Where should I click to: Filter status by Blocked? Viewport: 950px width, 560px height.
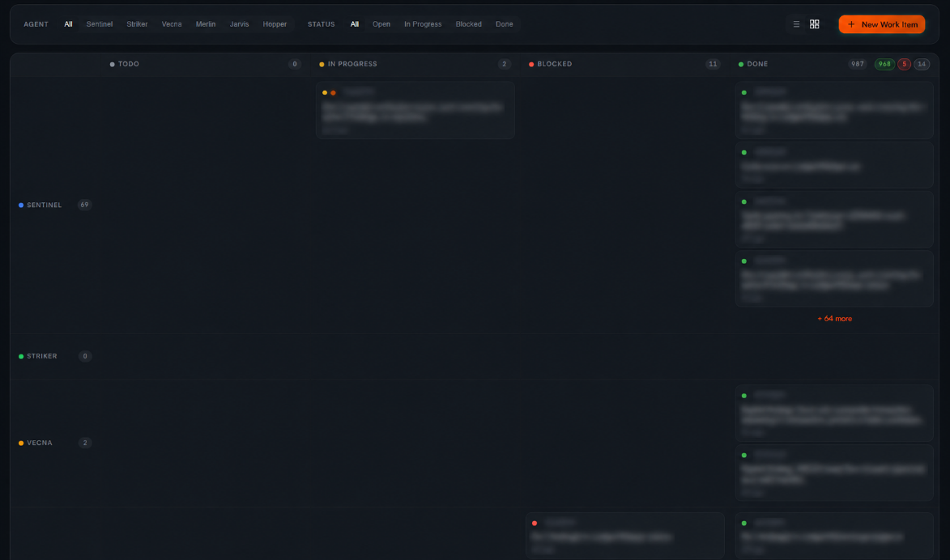(x=468, y=24)
